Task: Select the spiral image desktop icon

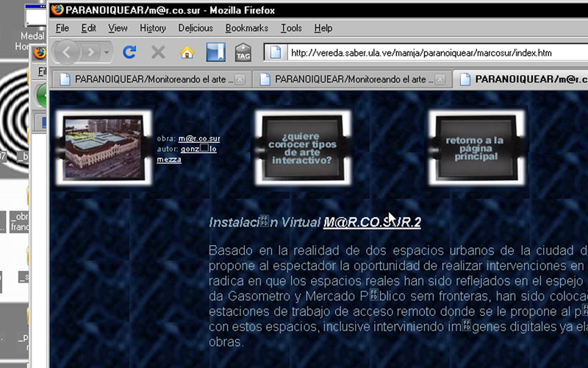Action: click(14, 119)
